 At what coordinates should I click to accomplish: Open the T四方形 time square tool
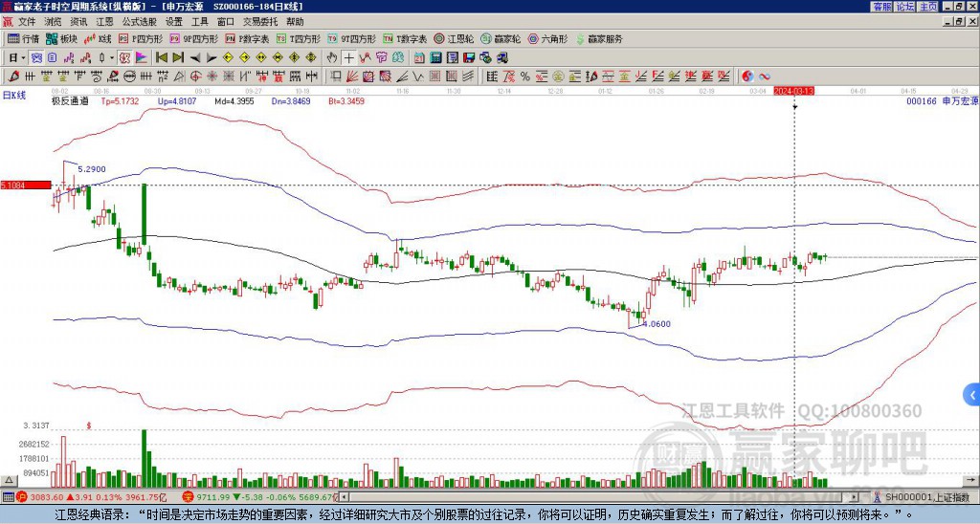299,38
